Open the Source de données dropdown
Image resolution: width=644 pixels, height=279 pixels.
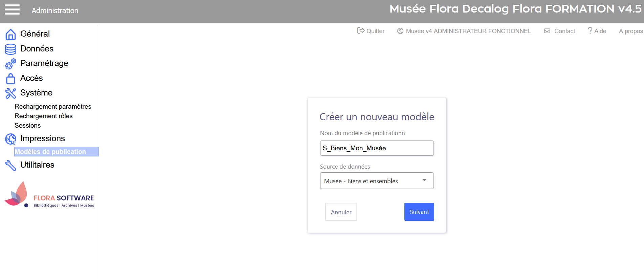[x=377, y=181]
